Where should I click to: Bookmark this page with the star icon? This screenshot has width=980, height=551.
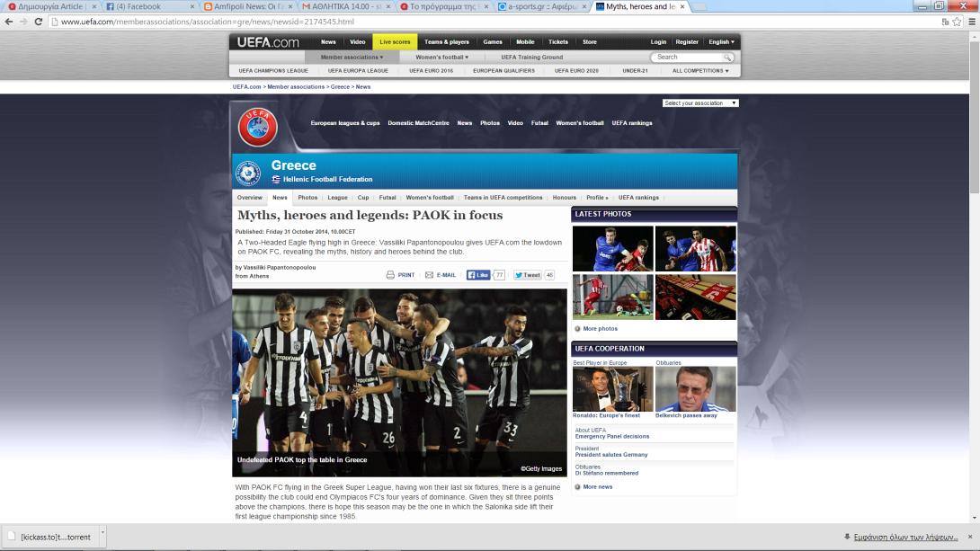(x=957, y=22)
